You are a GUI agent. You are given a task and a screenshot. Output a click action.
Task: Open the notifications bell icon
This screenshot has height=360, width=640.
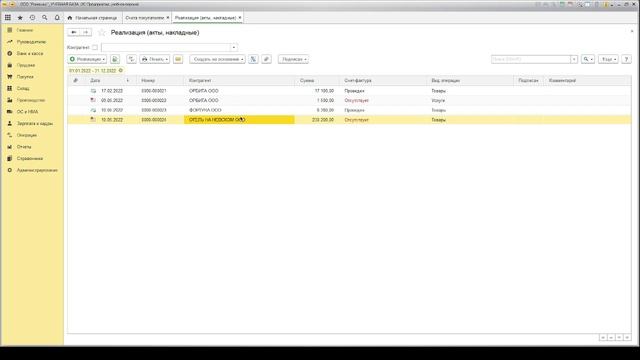point(57,18)
